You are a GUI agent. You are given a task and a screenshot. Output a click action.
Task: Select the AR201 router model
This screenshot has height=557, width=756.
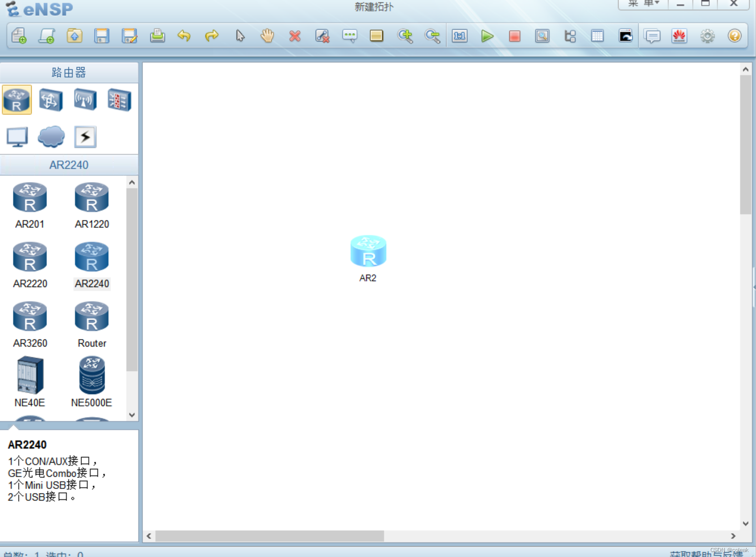coord(30,205)
